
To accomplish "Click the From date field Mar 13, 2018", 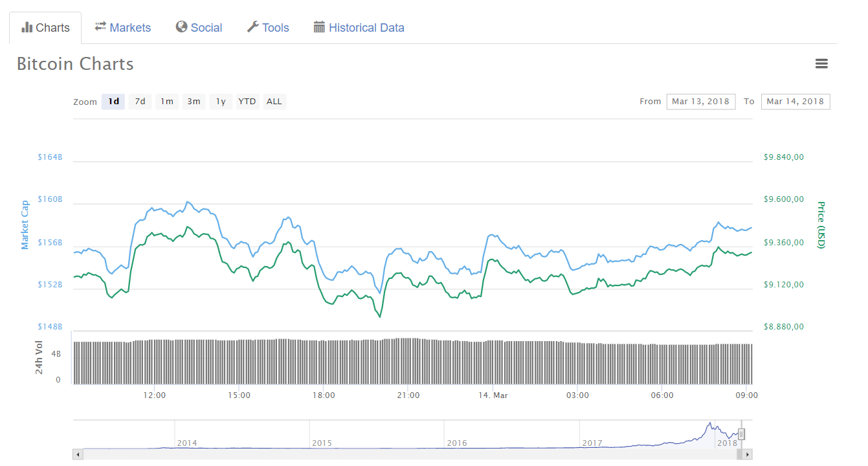I will click(x=701, y=102).
